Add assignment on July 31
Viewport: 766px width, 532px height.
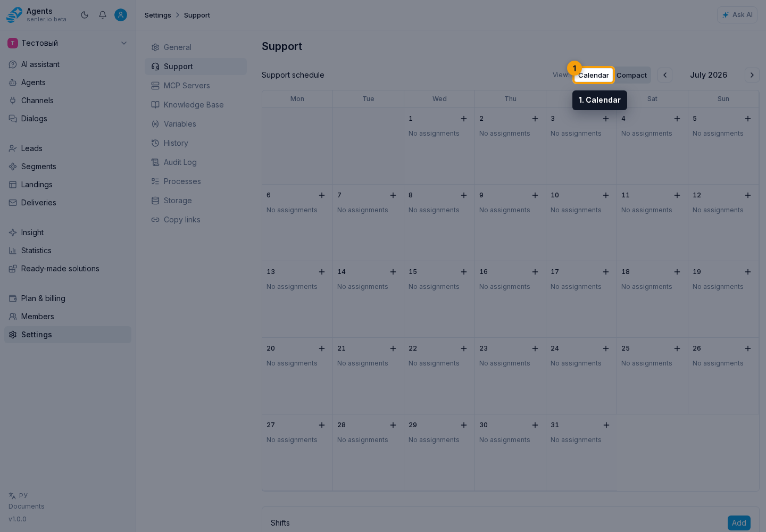(606, 425)
